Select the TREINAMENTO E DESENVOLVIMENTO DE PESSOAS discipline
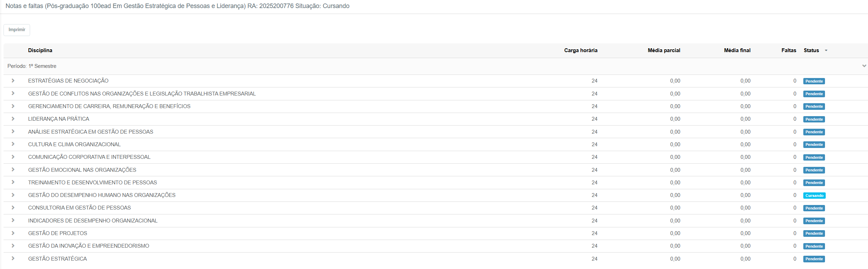This screenshot has width=868, height=269. click(x=92, y=183)
